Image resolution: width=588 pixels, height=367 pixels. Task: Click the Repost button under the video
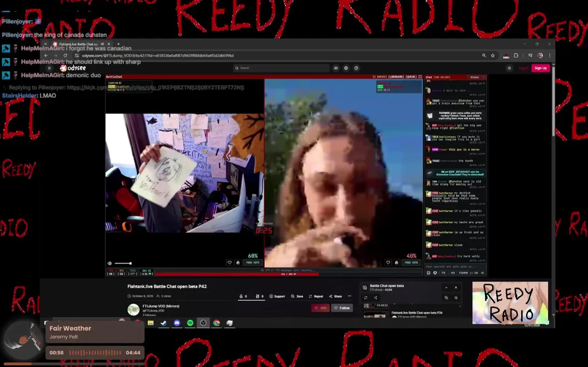(x=316, y=296)
